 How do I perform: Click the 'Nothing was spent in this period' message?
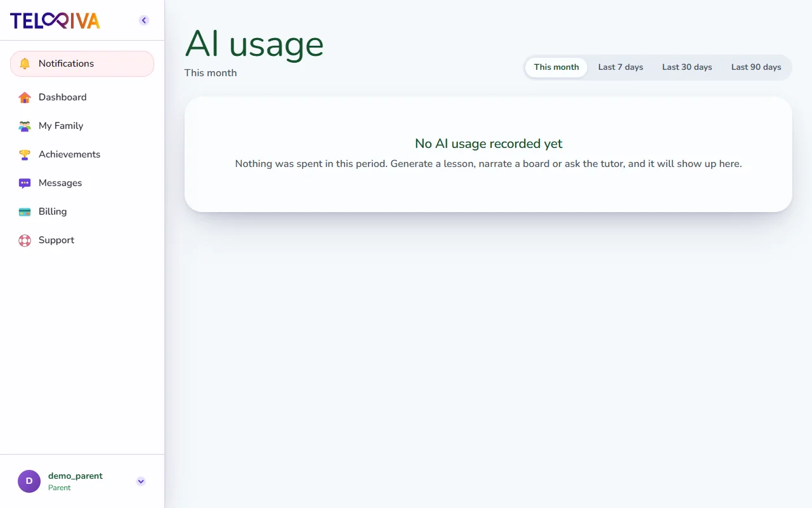click(x=488, y=164)
